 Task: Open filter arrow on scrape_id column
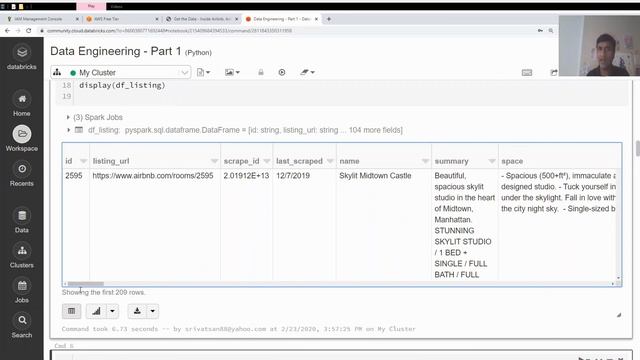pos(267,161)
